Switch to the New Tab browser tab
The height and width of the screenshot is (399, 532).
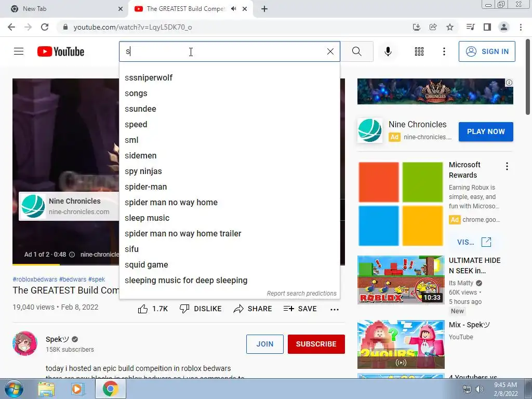click(64, 9)
